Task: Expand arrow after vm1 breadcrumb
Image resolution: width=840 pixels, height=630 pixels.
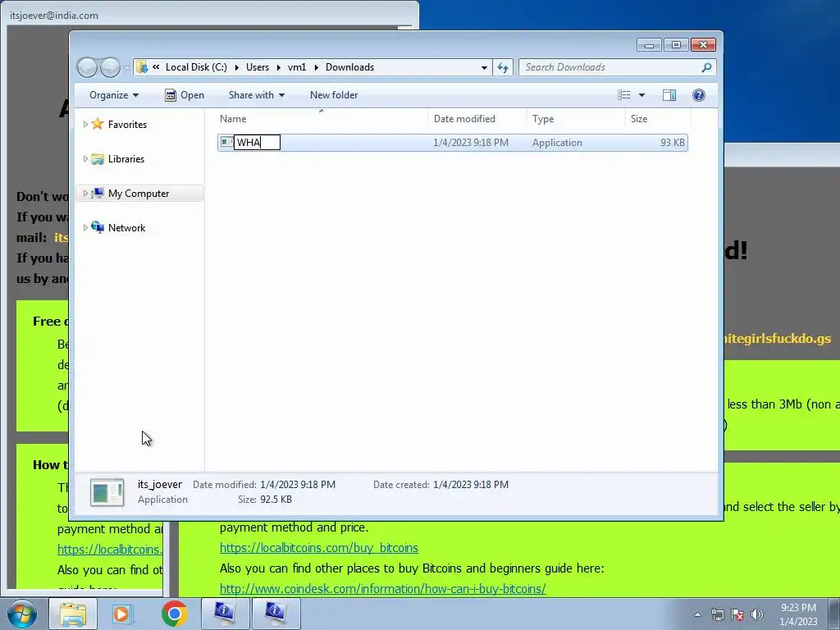Action: click(316, 67)
